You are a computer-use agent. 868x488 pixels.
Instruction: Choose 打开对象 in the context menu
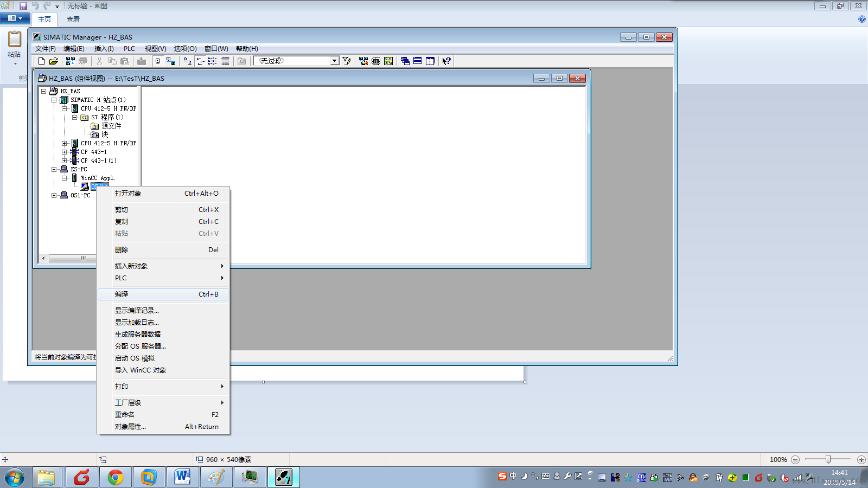tap(163, 194)
